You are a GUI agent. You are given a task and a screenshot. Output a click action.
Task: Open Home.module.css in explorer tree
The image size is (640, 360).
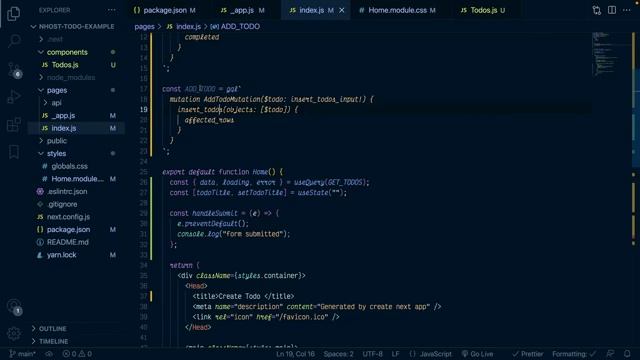tap(77, 179)
